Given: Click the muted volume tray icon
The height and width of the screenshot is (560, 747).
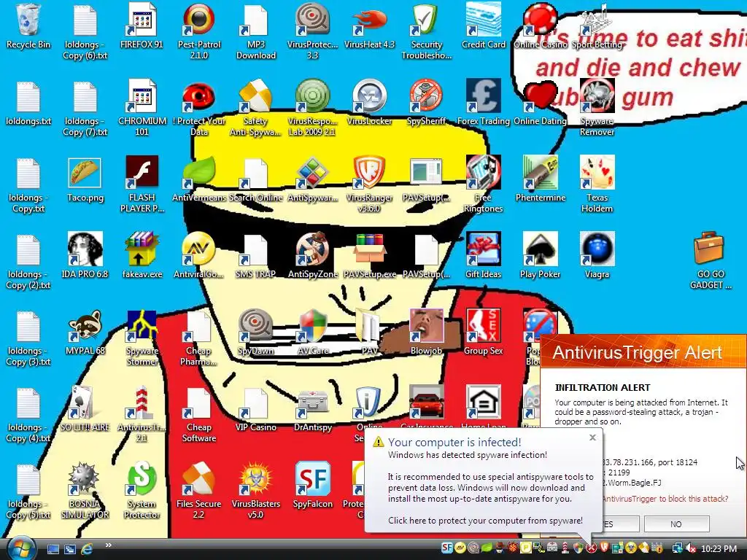Looking at the screenshot, I should [x=690, y=548].
